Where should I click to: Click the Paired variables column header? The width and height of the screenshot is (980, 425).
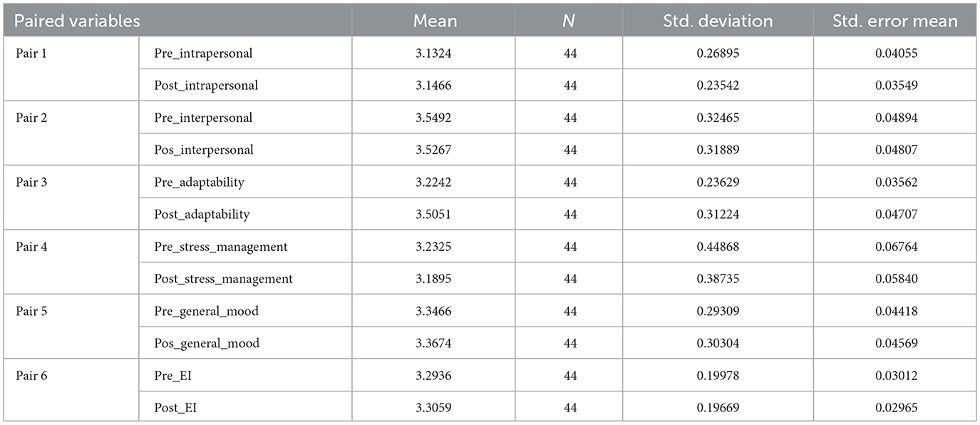[78, 21]
